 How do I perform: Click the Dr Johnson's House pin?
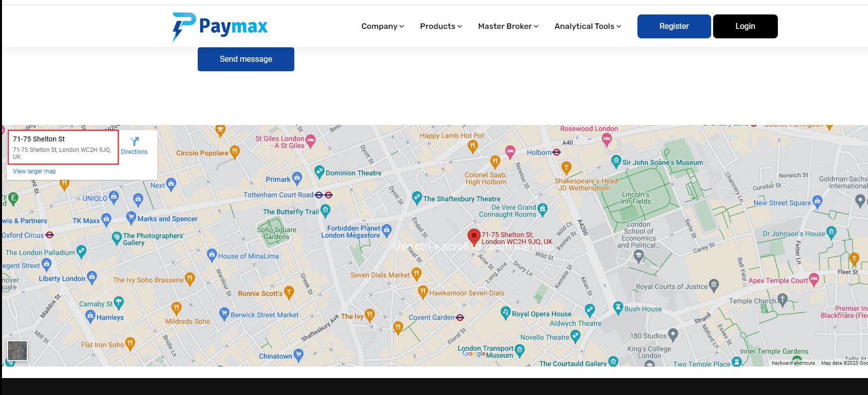click(831, 232)
